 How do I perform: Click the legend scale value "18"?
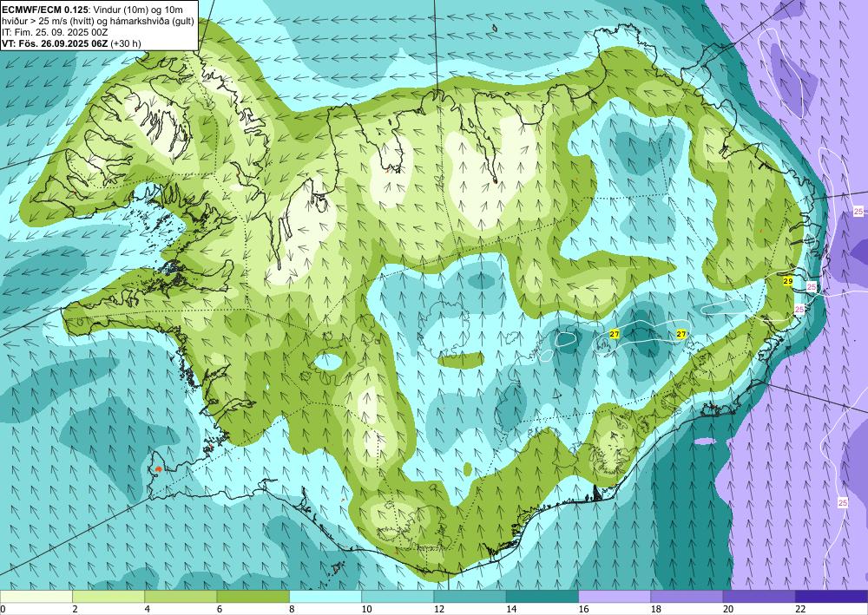pyautogui.click(x=655, y=609)
